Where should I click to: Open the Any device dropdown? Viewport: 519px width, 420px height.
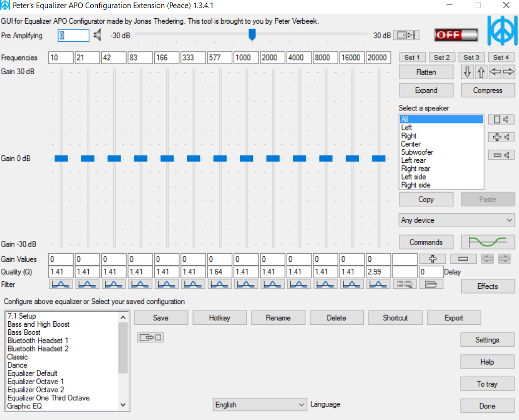(x=457, y=220)
